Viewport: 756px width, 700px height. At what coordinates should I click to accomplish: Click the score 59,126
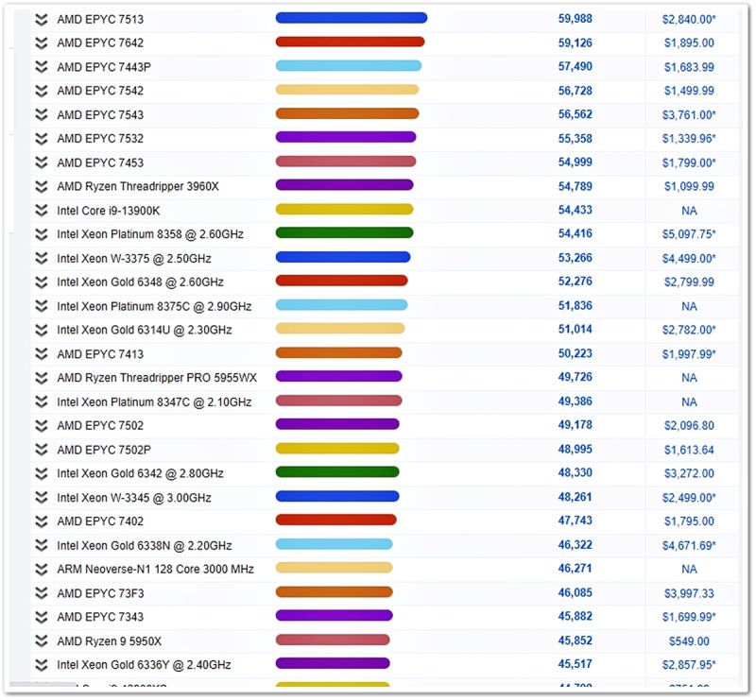[576, 43]
